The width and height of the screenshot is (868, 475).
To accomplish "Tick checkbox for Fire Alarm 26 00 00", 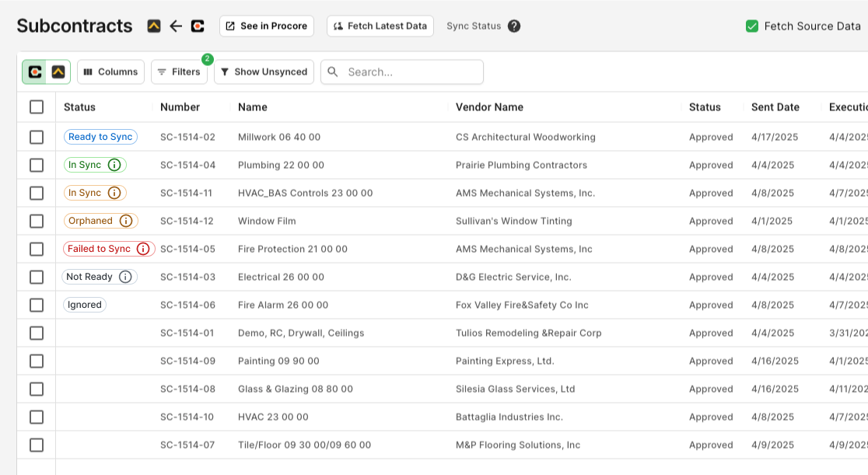I will pyautogui.click(x=37, y=305).
